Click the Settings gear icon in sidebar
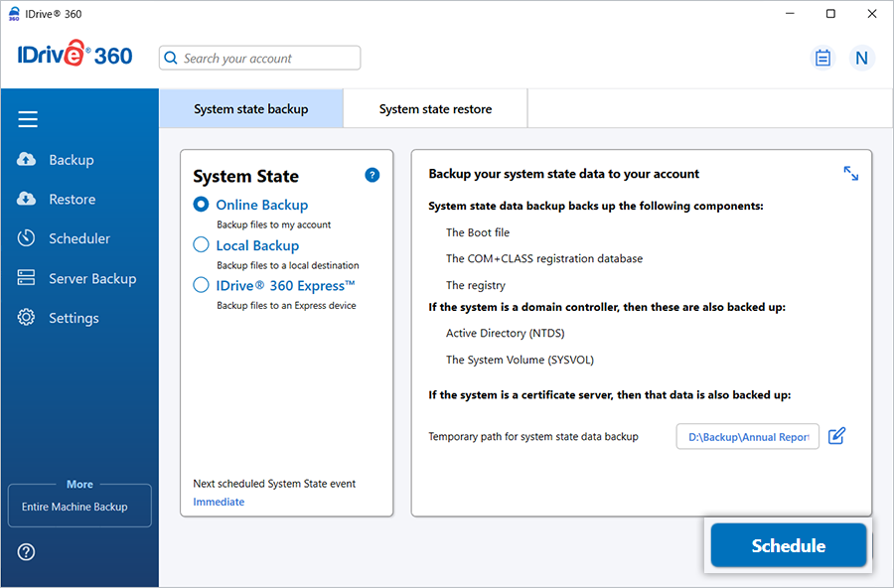Image resolution: width=894 pixels, height=588 pixels. tap(27, 318)
